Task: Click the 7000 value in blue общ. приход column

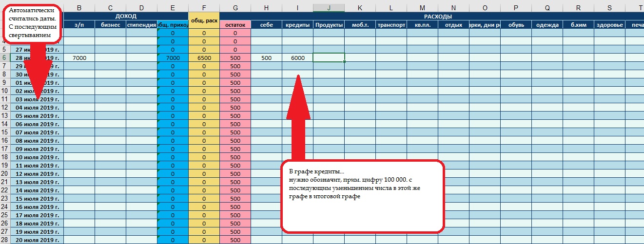Action: pyautogui.click(x=173, y=58)
